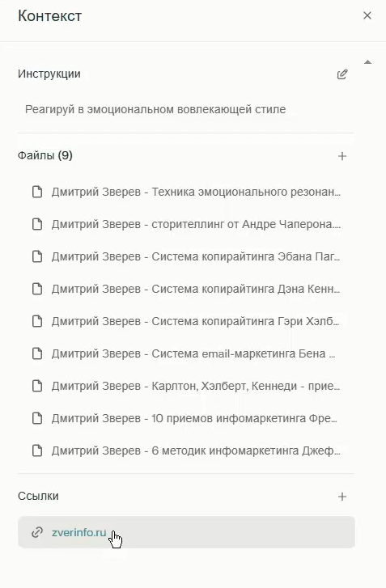
Task: Add a new link with plus icon
Action: pyautogui.click(x=342, y=497)
